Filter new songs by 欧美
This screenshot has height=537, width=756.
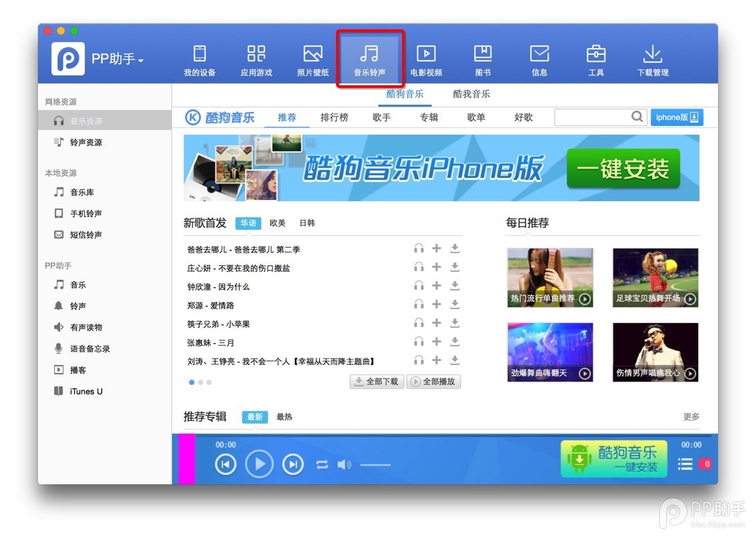(277, 223)
